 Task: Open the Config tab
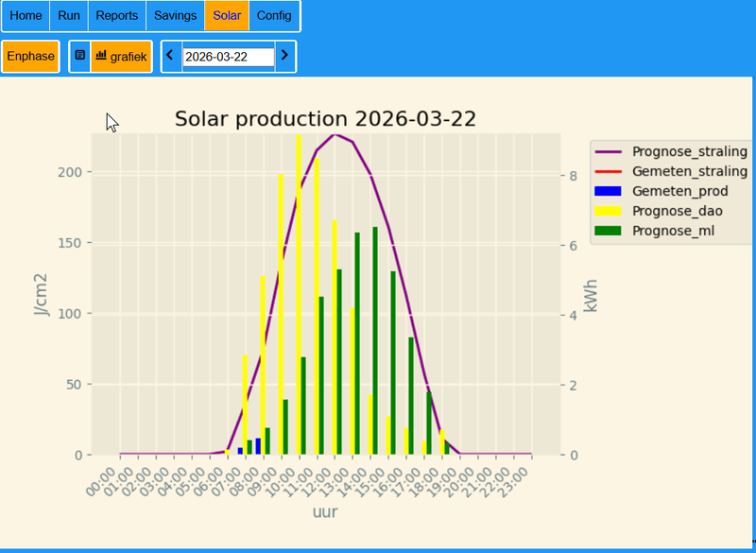tap(274, 16)
